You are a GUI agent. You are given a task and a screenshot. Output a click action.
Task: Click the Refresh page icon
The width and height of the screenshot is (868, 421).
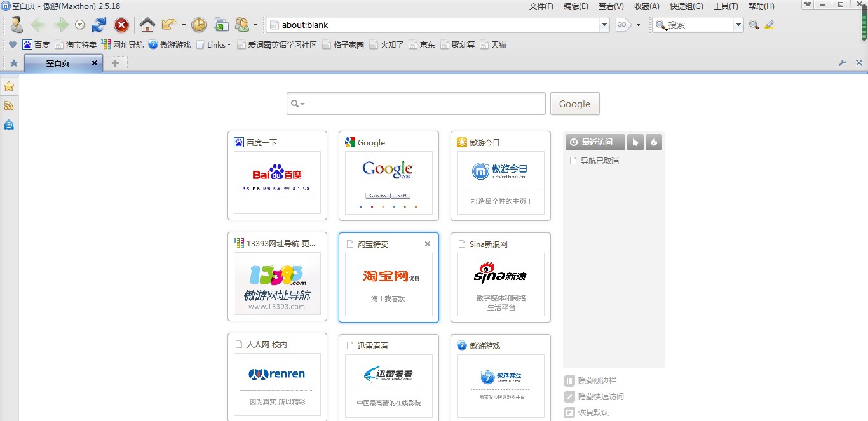99,25
